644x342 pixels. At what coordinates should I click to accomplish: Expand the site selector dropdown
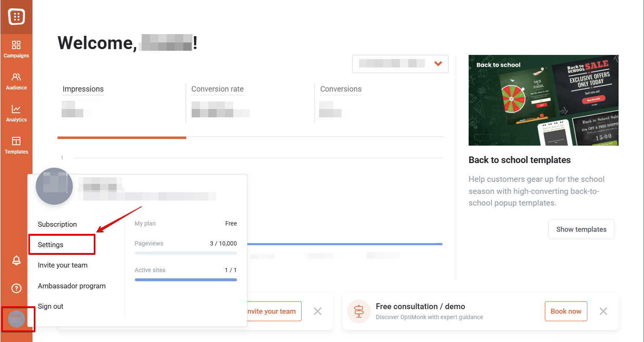400,64
